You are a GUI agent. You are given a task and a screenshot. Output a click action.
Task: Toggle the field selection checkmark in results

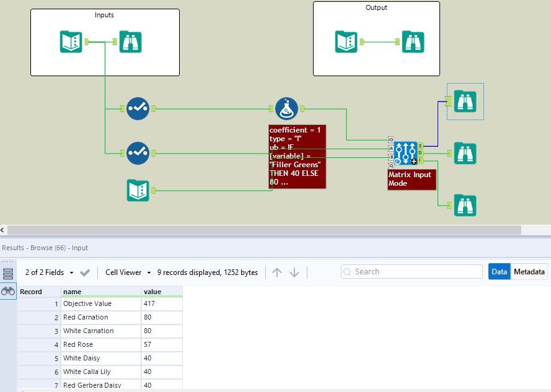click(86, 272)
